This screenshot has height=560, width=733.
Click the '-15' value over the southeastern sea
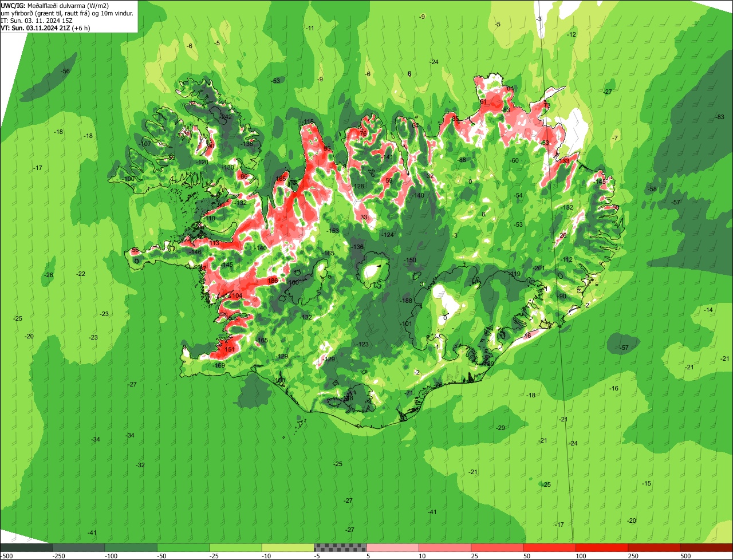click(x=647, y=484)
